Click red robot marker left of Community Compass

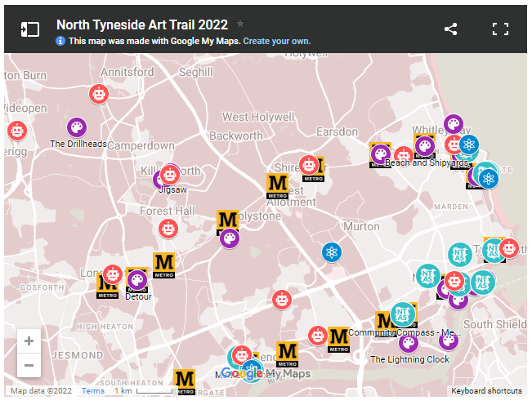point(318,336)
